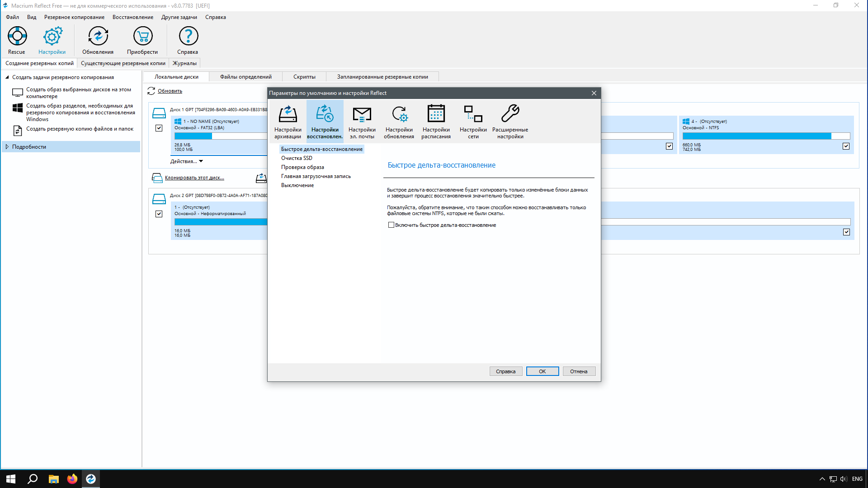The height and width of the screenshot is (488, 868).
Task: Click the Диск 2 drive icon
Action: (x=159, y=199)
